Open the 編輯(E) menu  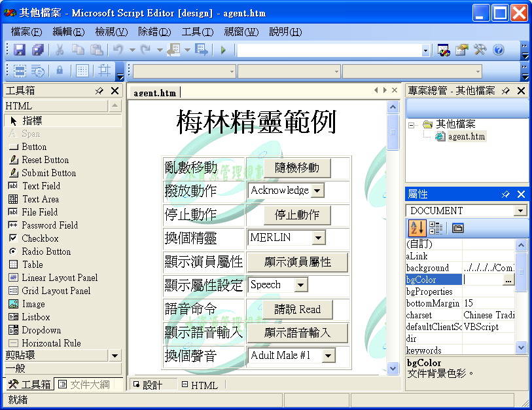(x=69, y=32)
